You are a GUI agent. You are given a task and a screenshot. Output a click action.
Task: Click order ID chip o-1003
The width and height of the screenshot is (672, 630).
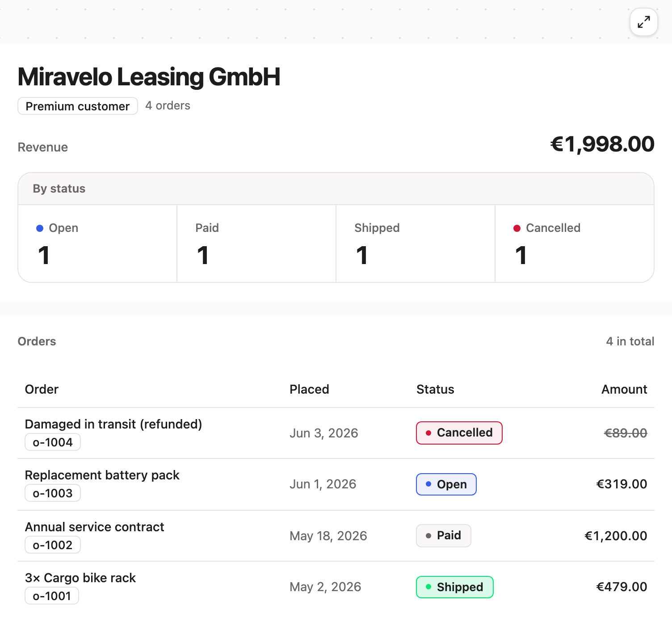(53, 493)
